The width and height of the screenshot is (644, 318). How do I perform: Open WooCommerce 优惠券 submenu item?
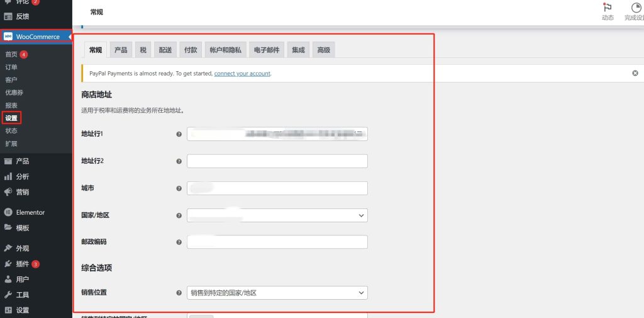tap(14, 93)
